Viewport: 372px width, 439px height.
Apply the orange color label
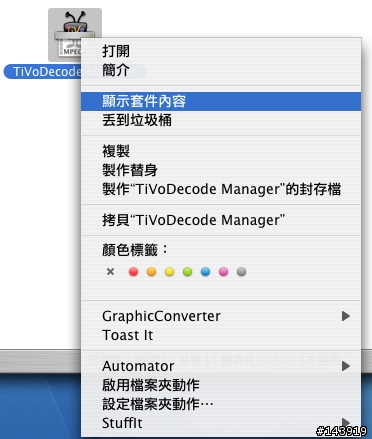coord(151,272)
